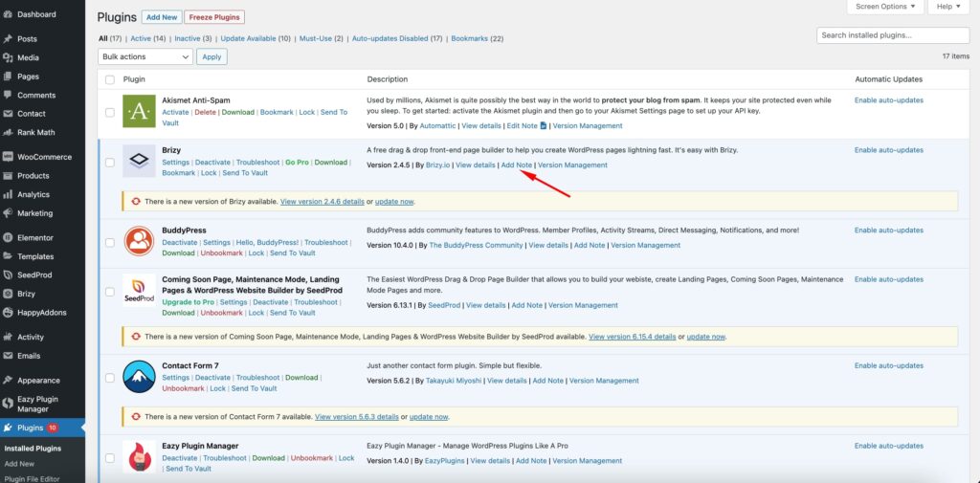The image size is (980, 483).
Task: Click the Add New button
Action: pos(162,17)
